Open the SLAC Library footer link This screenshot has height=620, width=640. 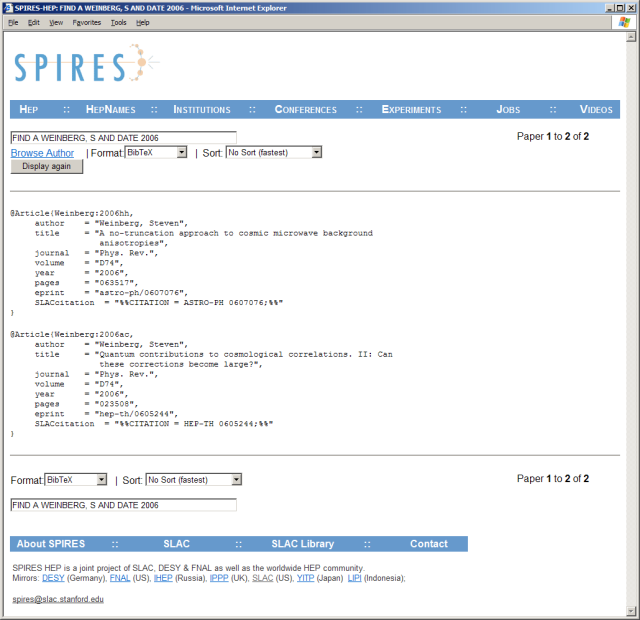(x=303, y=544)
